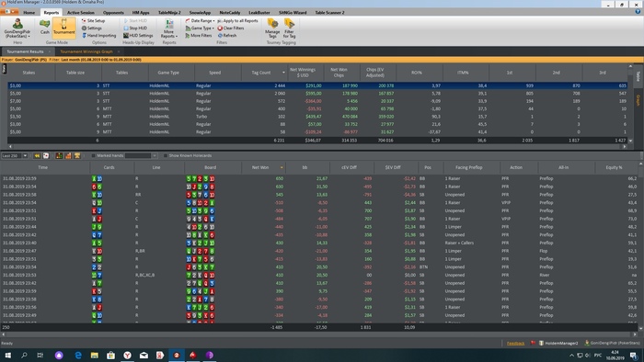Open File Explorer from taskbar
644x362 pixels.
[x=95, y=355]
